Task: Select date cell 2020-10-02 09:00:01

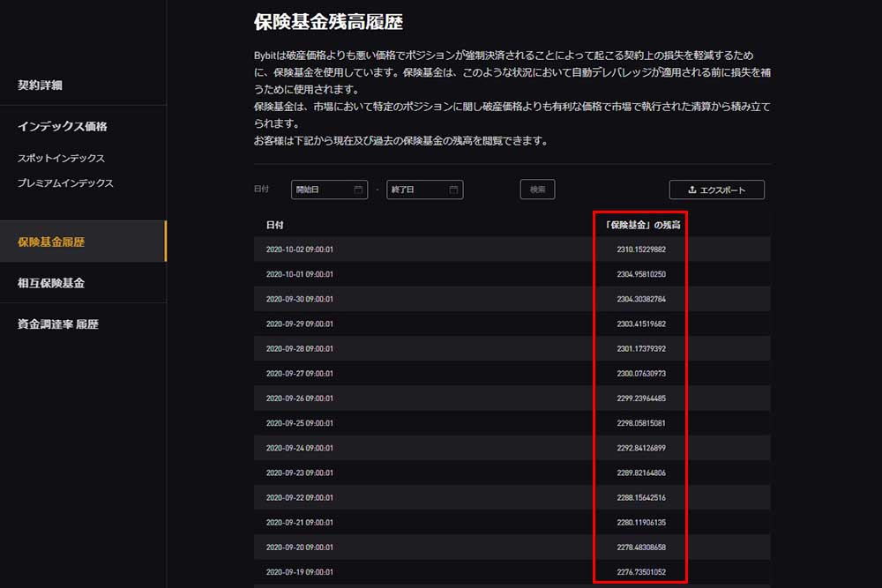Action: click(299, 249)
